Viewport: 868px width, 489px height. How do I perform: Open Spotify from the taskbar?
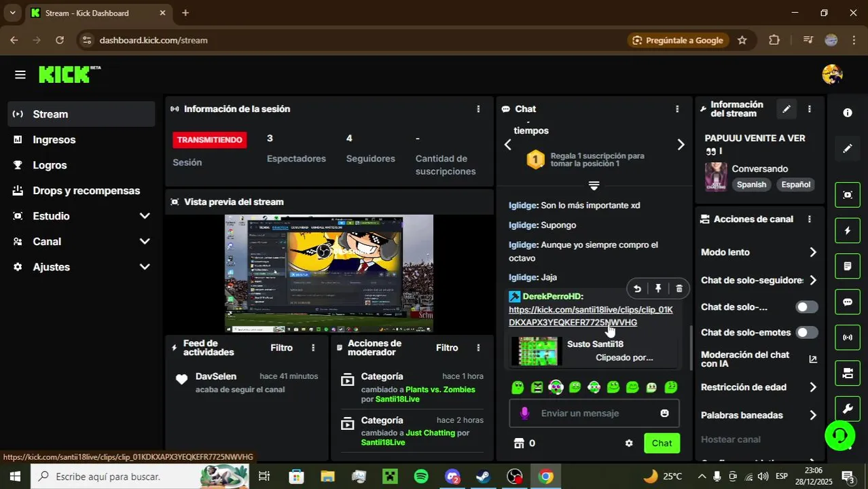click(421, 477)
